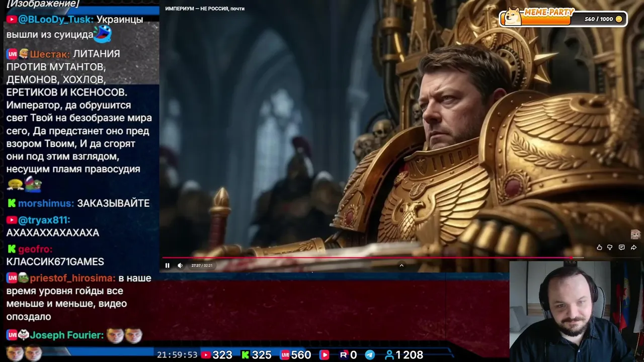Click the channel avatar above the like buttons
Screen dimensions: 644x362
coord(635,234)
